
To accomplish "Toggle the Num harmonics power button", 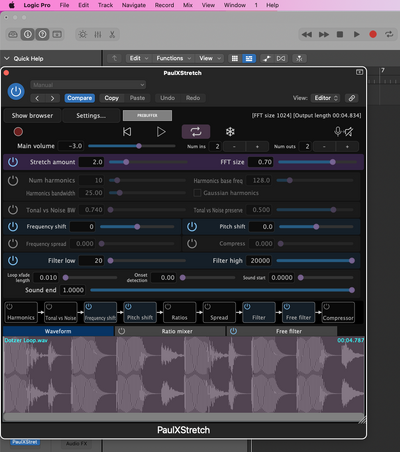I will [x=13, y=181].
